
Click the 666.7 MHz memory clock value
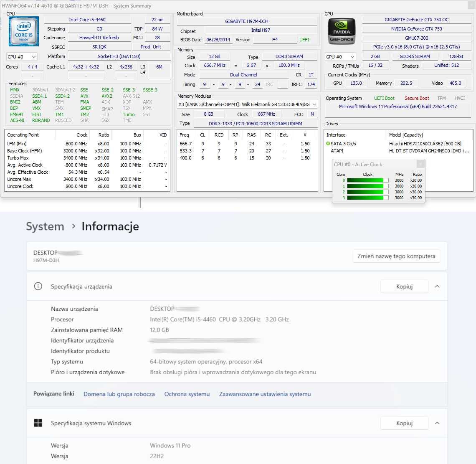click(215, 65)
